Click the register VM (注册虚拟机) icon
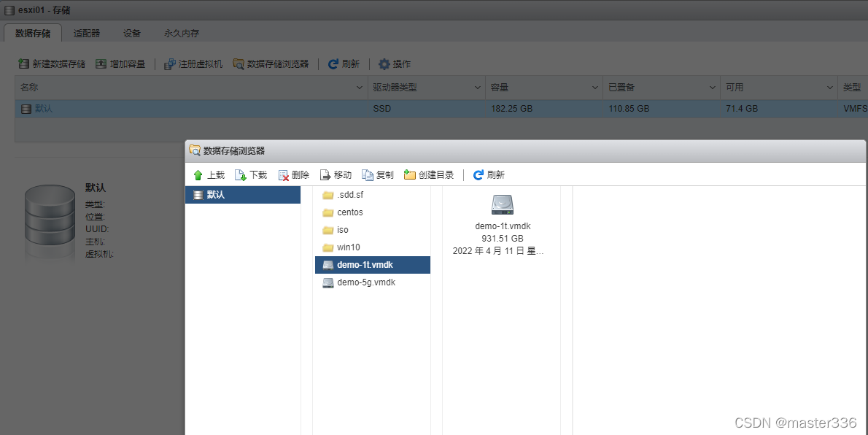Image resolution: width=868 pixels, height=435 pixels. pyautogui.click(x=170, y=64)
